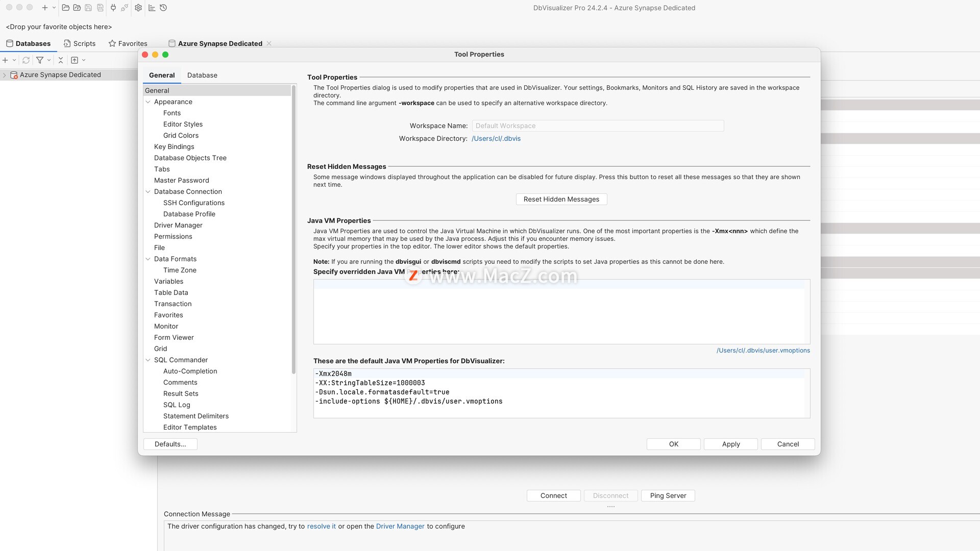This screenshot has width=980, height=551.
Task: Click the second folder icon with dot in toolbar
Action: (77, 8)
